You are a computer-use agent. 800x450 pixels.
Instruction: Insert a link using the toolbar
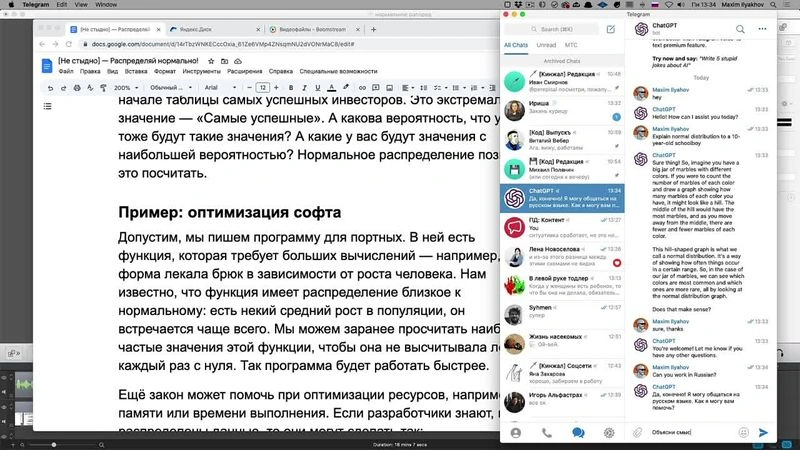(x=362, y=88)
